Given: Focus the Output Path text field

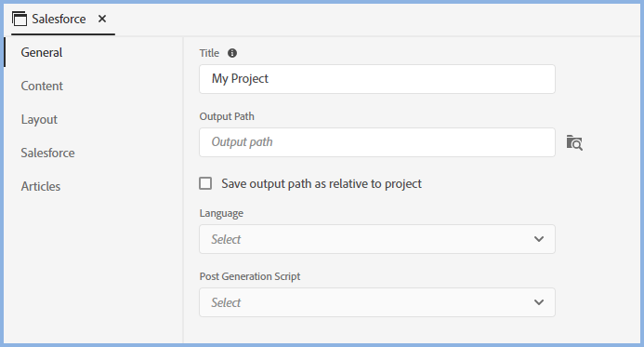Looking at the screenshot, I should pyautogui.click(x=377, y=142).
